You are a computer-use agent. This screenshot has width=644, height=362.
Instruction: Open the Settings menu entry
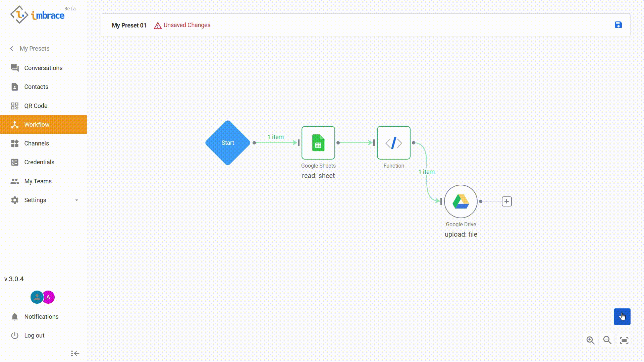point(43,200)
